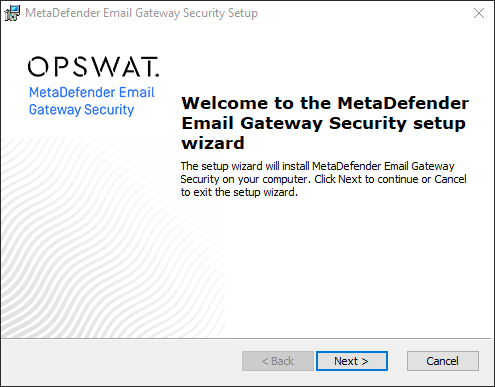Select the title bar text "MetaDefender Email Gateway Security Setup"
Viewport: 495px width, 387px height.
pos(141,13)
